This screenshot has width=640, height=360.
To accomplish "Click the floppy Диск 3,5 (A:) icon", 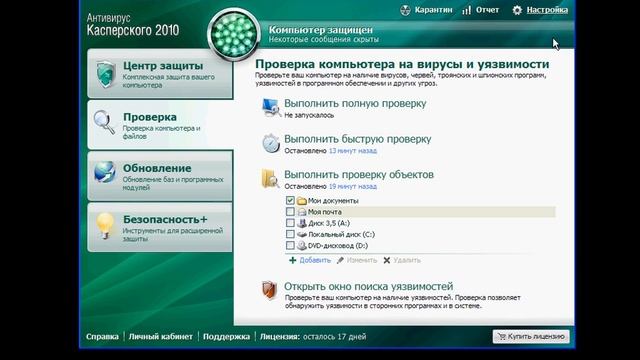I will click(x=302, y=223).
